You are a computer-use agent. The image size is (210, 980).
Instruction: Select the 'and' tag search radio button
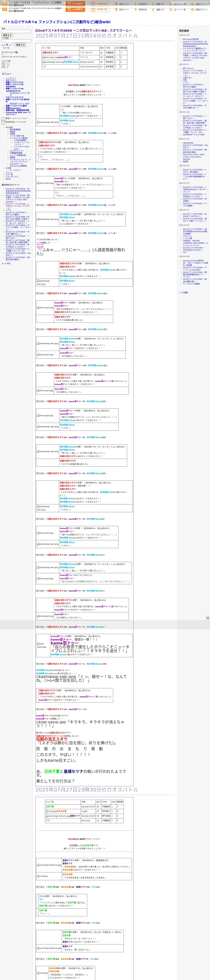pos(7,45)
